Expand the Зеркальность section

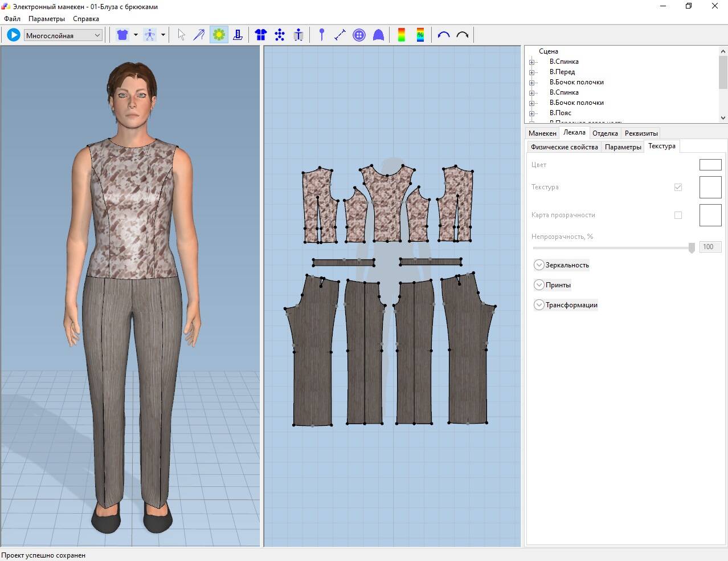(539, 265)
